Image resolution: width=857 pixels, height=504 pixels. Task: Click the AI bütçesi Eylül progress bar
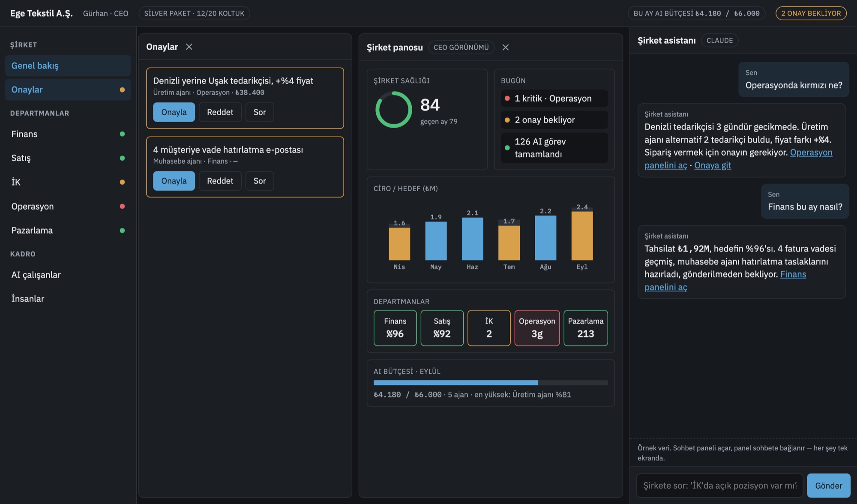tap(491, 383)
